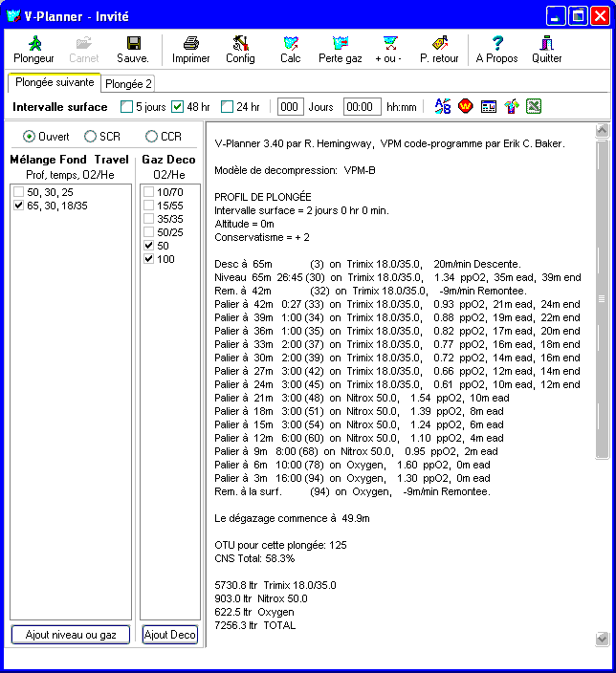Click the results scrollbar up arrow
Viewport: 616px width, 673px height.
pos(603,130)
